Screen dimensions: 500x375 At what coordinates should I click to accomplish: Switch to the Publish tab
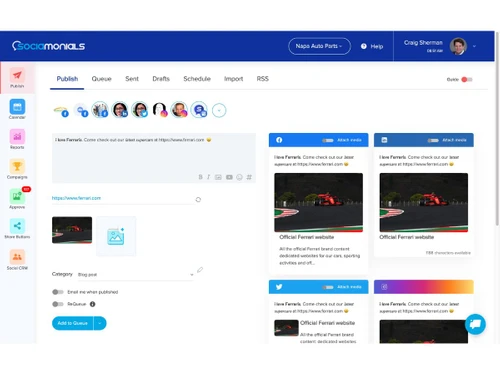click(x=67, y=79)
